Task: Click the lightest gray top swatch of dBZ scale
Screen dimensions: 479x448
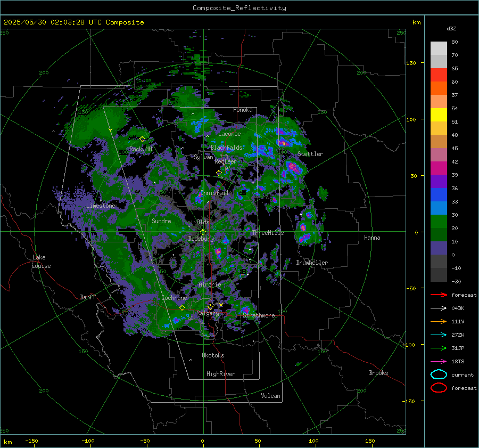Action: (439, 48)
